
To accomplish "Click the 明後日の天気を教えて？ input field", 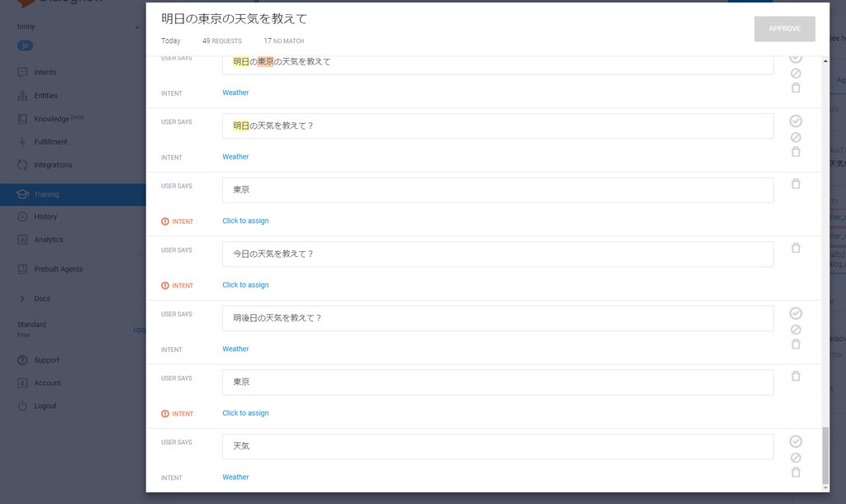I will point(498,318).
